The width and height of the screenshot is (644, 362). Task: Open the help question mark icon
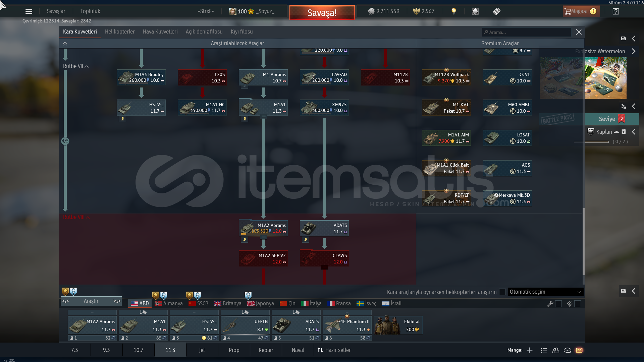(x=616, y=11)
